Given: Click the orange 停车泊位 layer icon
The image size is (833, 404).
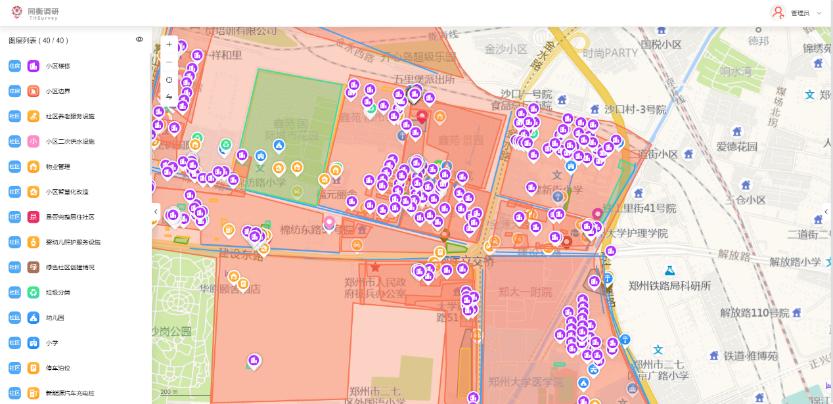Looking at the screenshot, I should click(x=33, y=368).
